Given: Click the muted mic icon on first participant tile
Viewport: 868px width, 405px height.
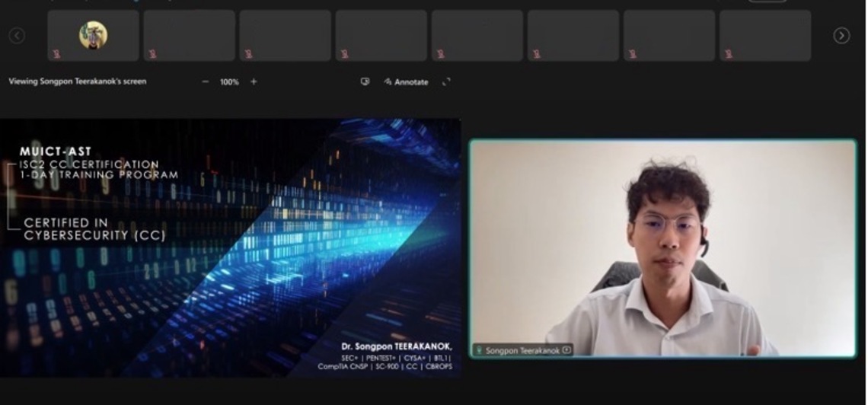Looking at the screenshot, I should click(x=57, y=53).
